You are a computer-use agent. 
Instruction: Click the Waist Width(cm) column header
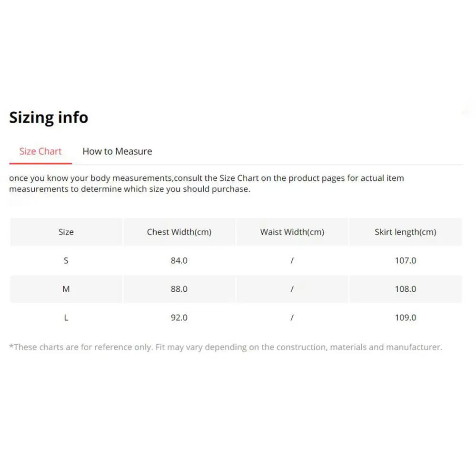point(292,232)
